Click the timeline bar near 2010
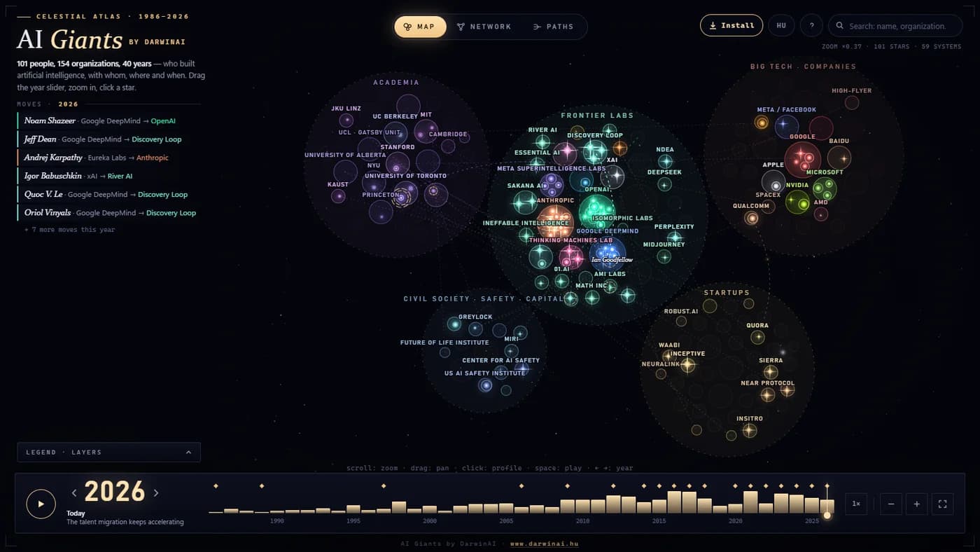The width and height of the screenshot is (980, 552). click(582, 506)
